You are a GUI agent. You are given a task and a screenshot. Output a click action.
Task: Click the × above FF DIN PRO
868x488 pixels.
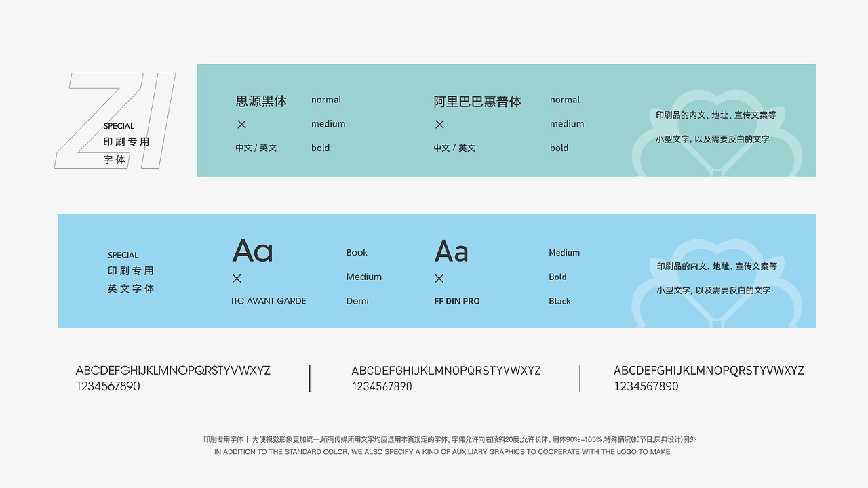coord(439,278)
